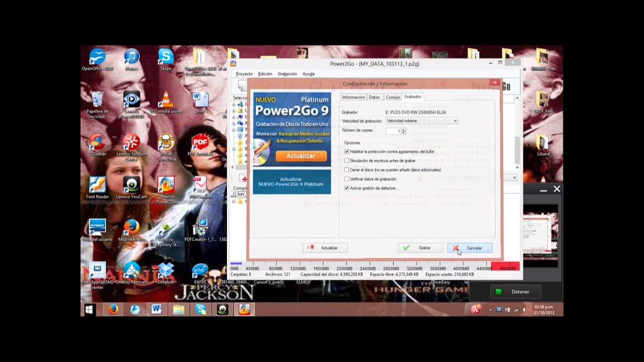Click Actualizar NUEVO Power2Go 9 Platinum banner

click(292, 182)
